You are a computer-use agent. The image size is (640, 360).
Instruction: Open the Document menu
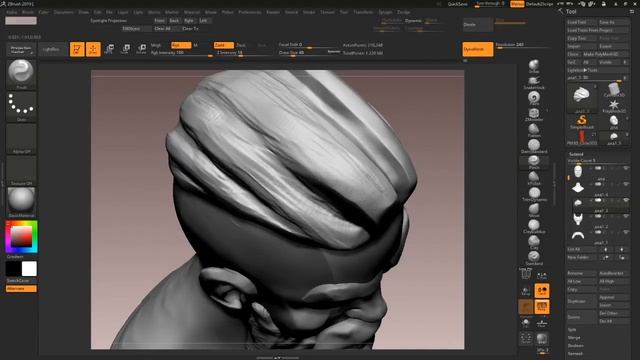(x=64, y=12)
